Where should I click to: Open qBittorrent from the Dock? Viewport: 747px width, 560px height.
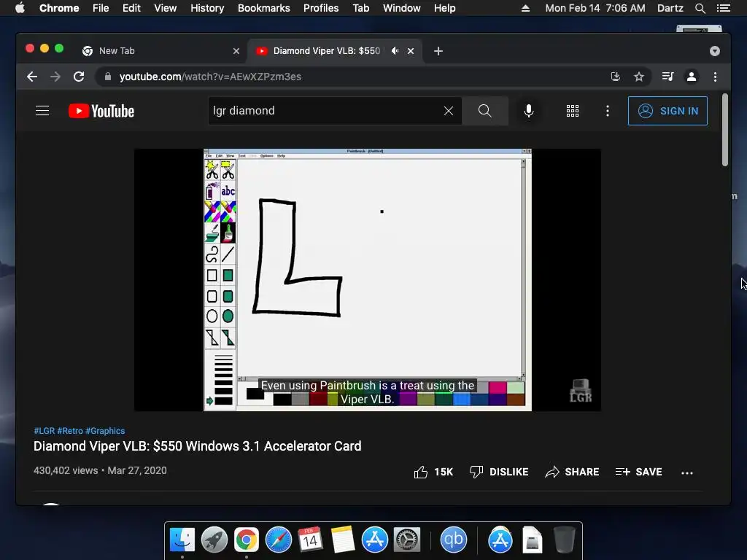click(x=453, y=540)
